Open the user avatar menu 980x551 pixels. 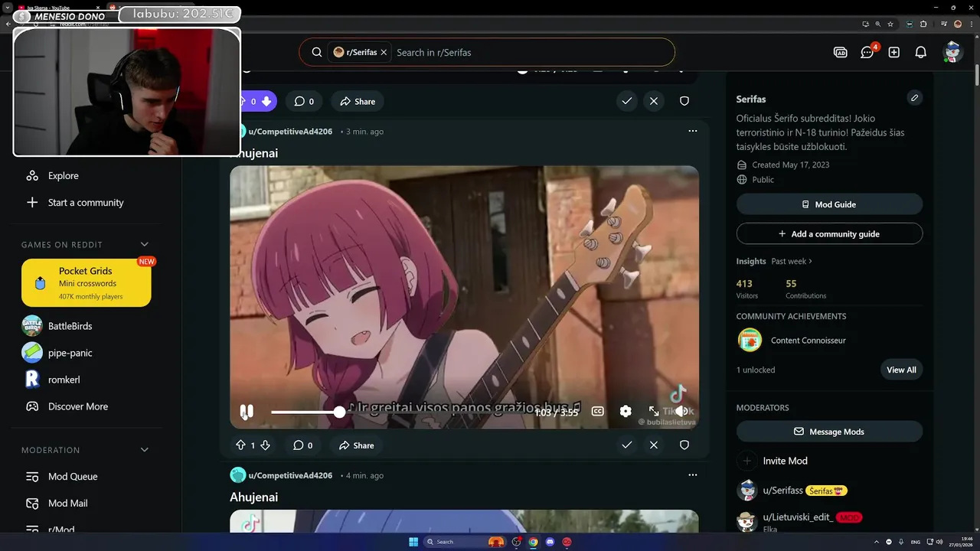tap(952, 52)
